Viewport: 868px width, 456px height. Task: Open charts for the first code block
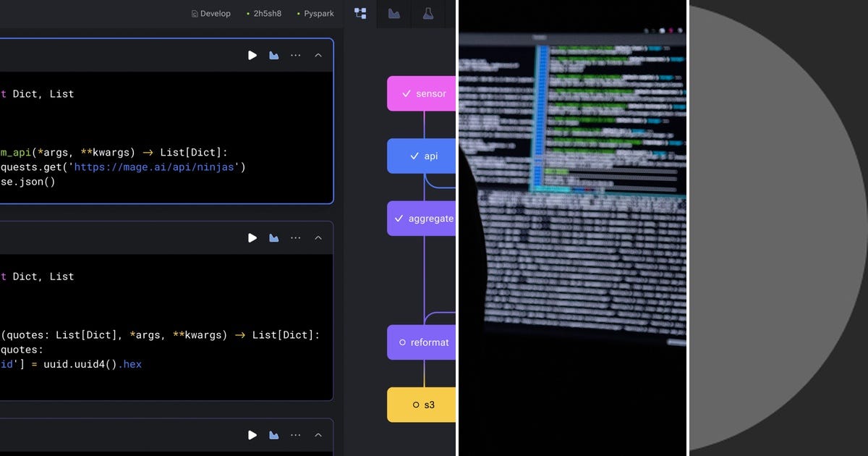coord(273,55)
